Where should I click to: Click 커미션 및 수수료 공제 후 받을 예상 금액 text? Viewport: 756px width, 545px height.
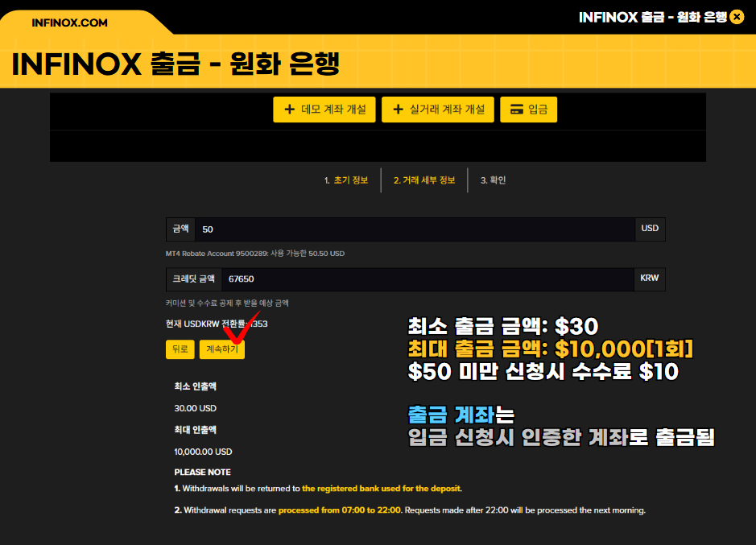point(227,303)
